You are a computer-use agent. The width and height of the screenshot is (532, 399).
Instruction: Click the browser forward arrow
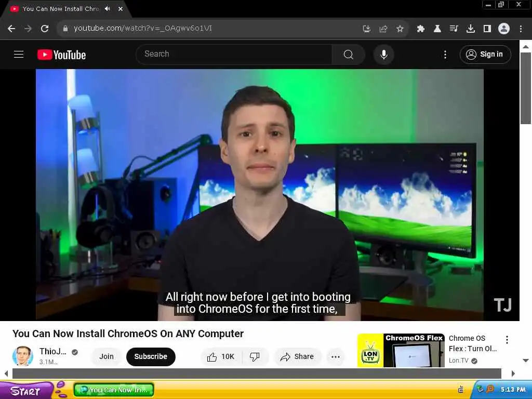tap(28, 29)
